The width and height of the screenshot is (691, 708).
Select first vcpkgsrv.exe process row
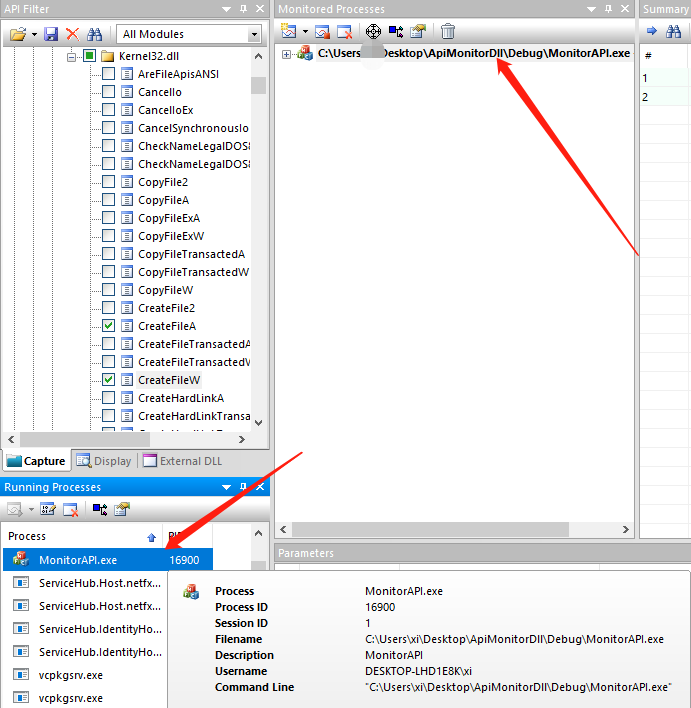coord(86,675)
